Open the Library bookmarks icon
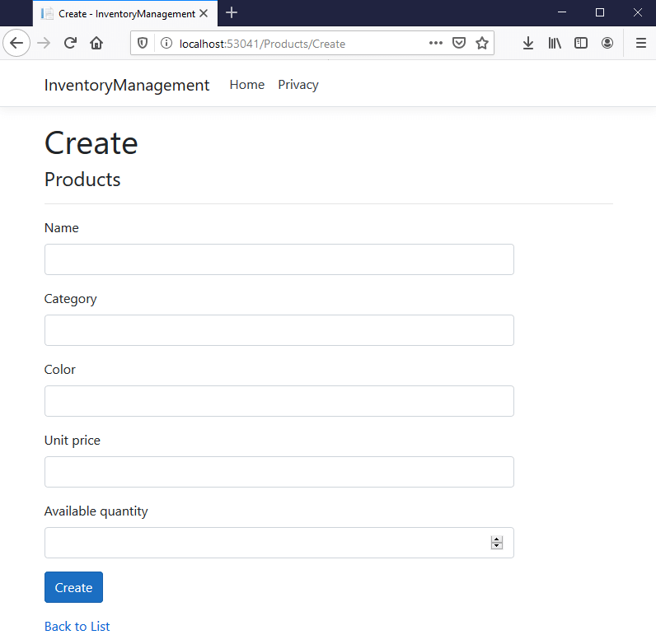Image resolution: width=656 pixels, height=644 pixels. (x=555, y=44)
